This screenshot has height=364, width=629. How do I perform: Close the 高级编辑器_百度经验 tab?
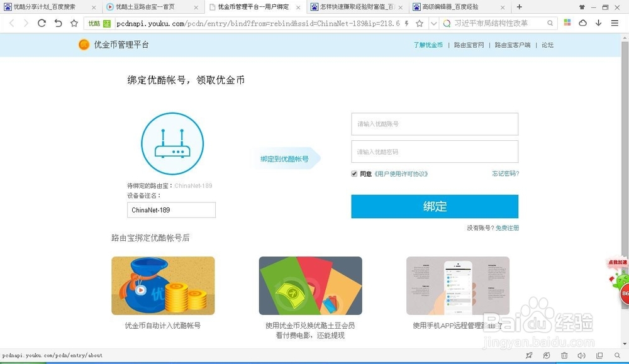click(503, 8)
